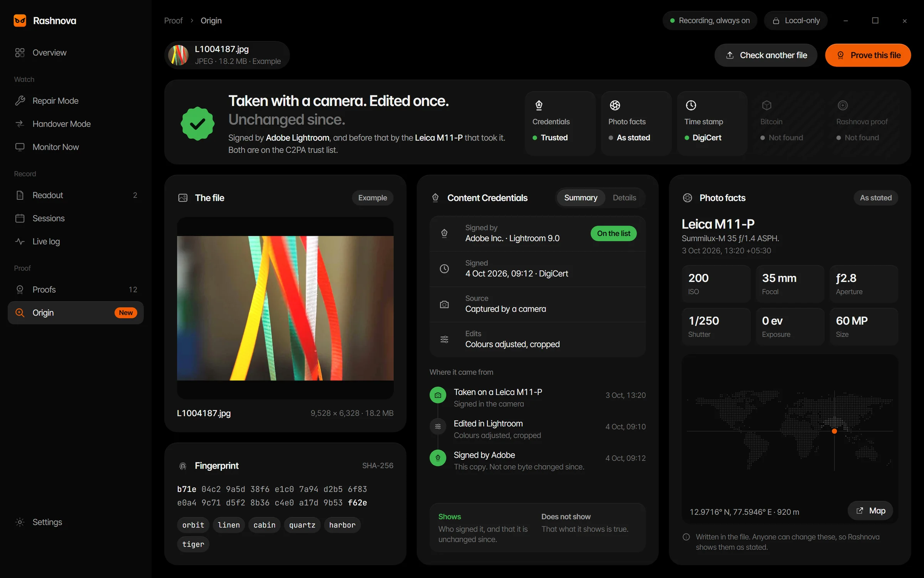The image size is (924, 578).
Task: Click the As stated badge in Photo facts panel
Action: coord(875,198)
